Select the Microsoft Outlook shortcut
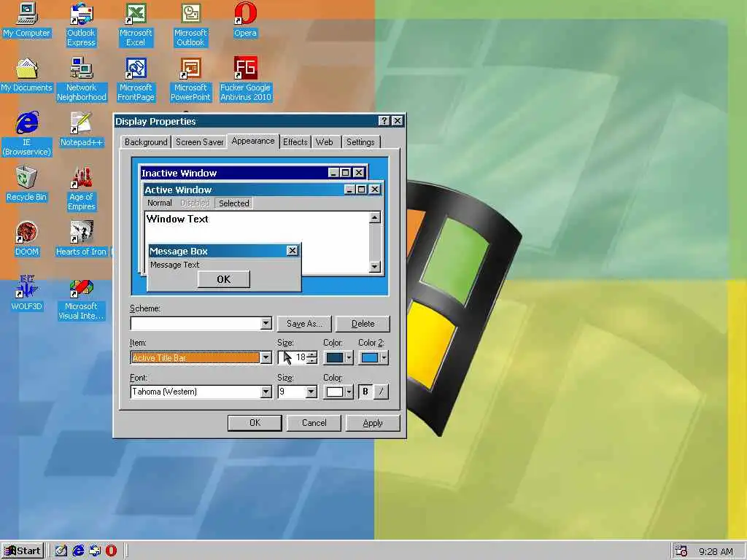747x560 pixels. coord(190,25)
